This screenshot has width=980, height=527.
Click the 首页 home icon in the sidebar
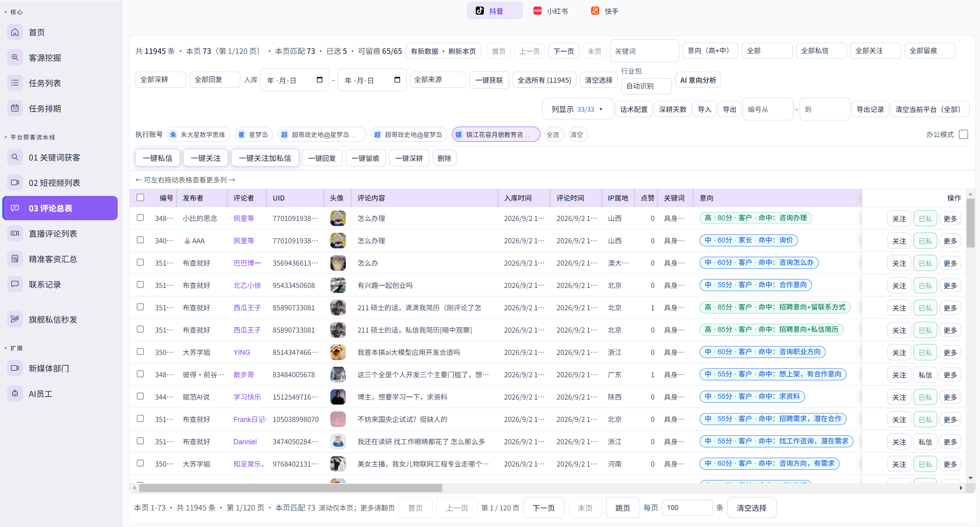15,32
